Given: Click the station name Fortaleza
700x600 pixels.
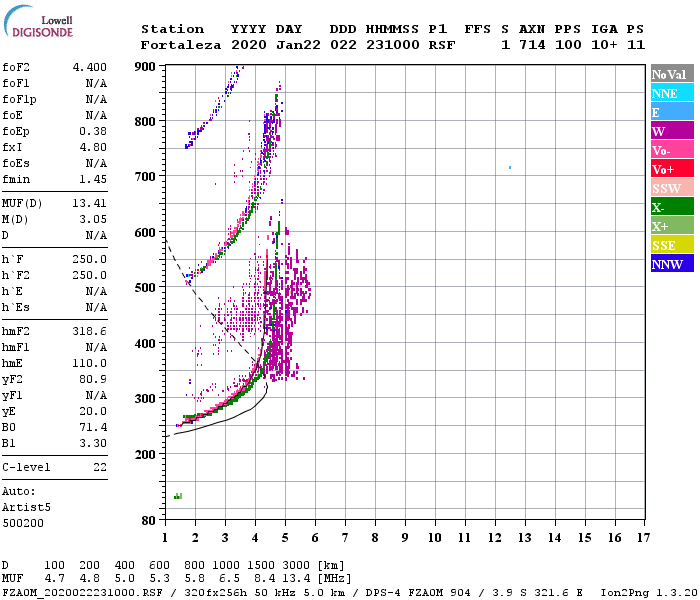Looking at the screenshot, I should coord(181,45).
